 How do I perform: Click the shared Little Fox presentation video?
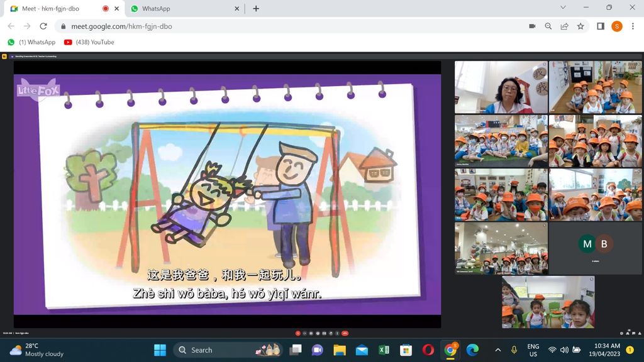(x=227, y=194)
